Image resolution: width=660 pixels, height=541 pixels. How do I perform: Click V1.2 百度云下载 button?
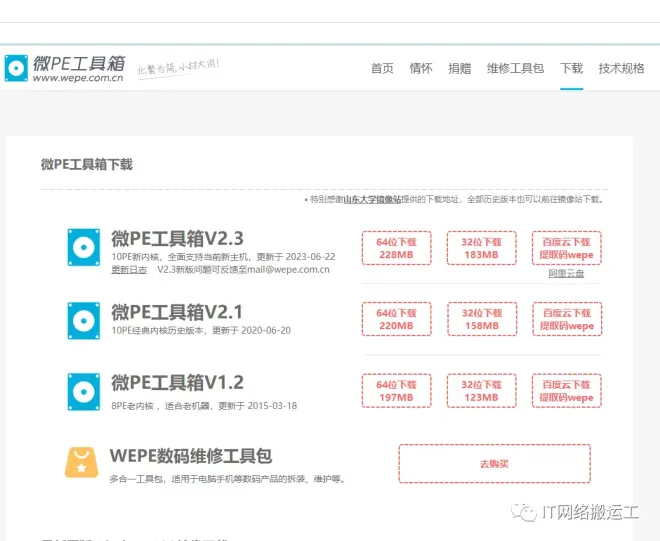point(567,391)
